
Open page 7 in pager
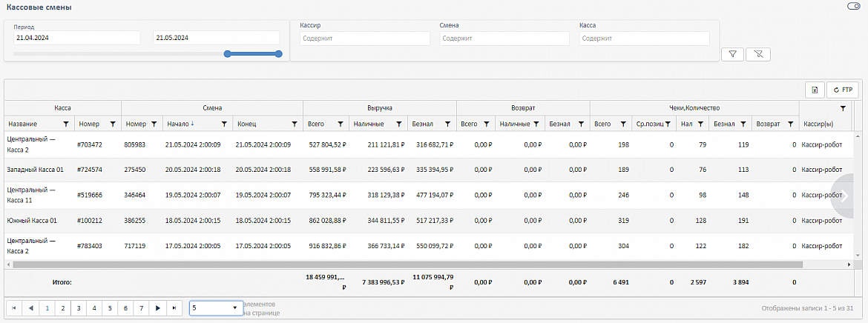(142, 308)
